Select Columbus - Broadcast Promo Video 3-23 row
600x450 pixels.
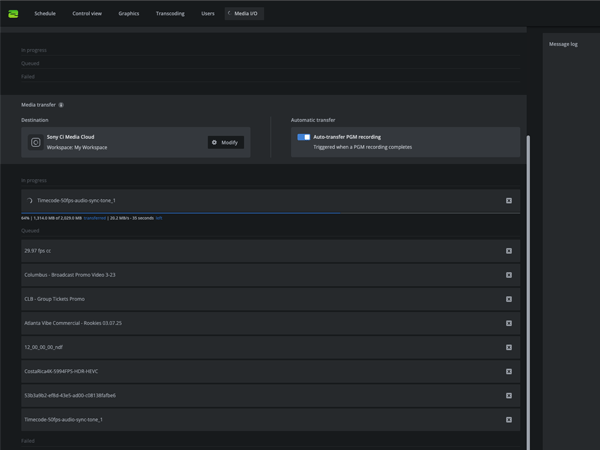tap(271, 275)
